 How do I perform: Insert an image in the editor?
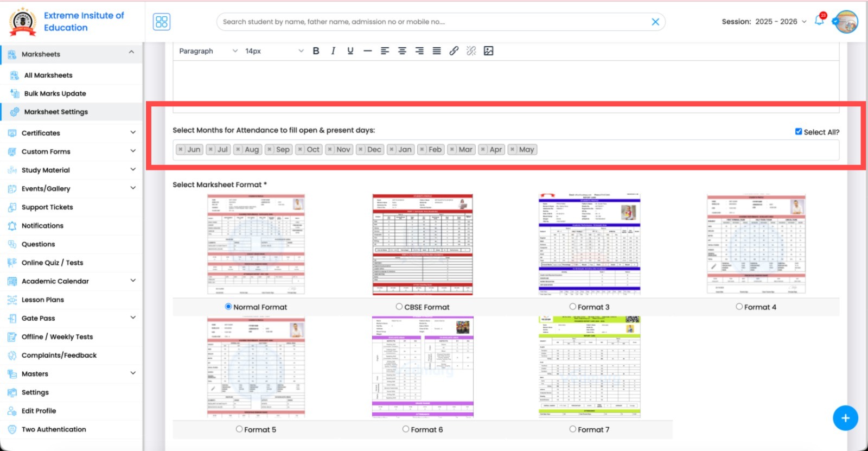click(489, 51)
